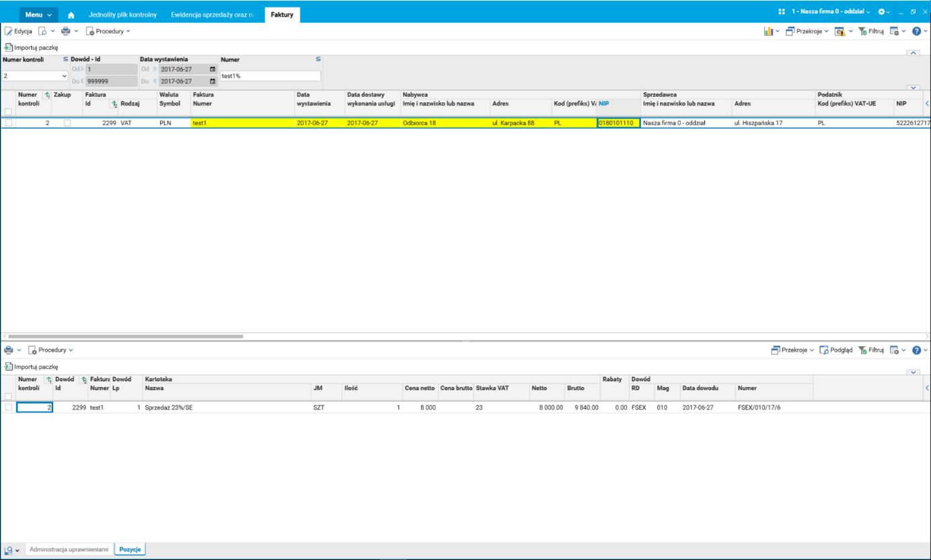Go to the home screen icon
Viewport: 931px width, 560px height.
point(71,15)
